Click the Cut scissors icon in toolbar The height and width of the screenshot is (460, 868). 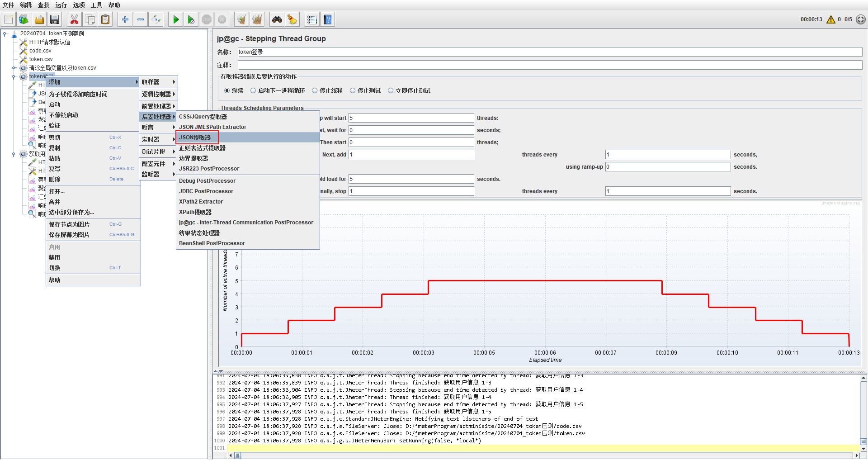click(x=74, y=19)
